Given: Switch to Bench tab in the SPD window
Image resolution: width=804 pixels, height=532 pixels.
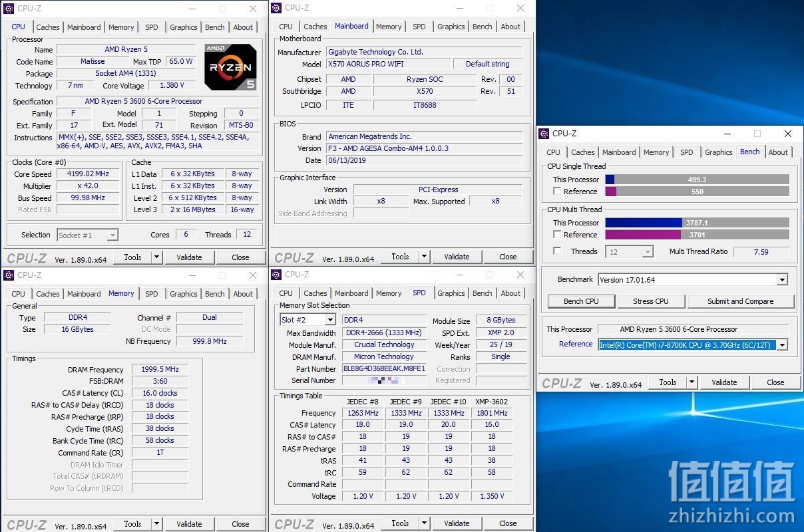Looking at the screenshot, I should (x=483, y=293).
